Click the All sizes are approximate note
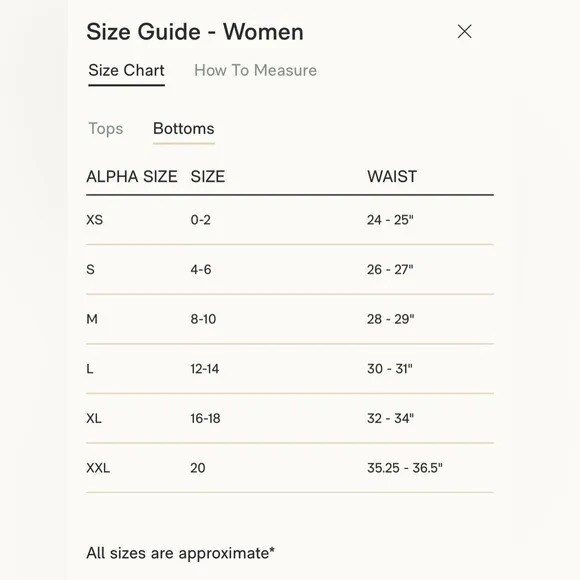Image resolution: width=580 pixels, height=580 pixels. coord(181,553)
